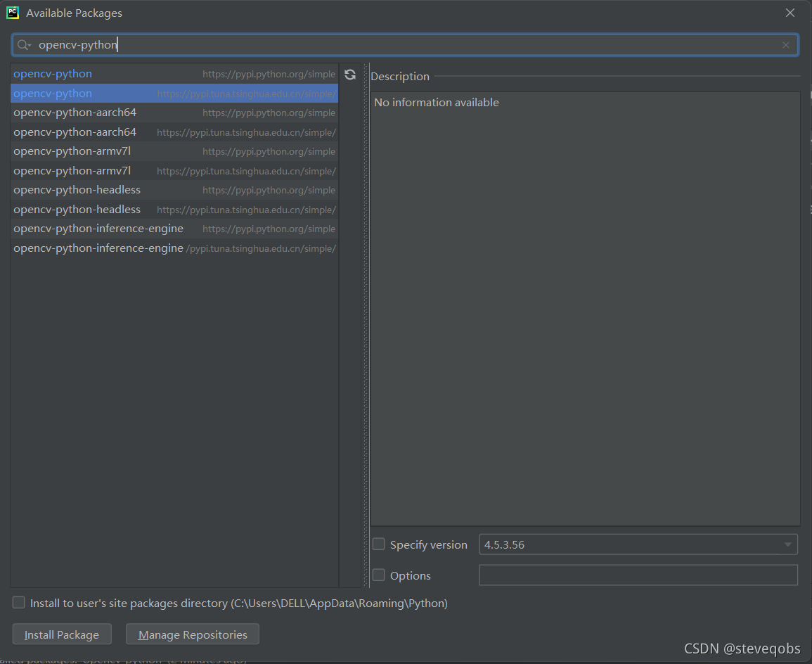Clear the search field with the X icon

(x=785, y=45)
